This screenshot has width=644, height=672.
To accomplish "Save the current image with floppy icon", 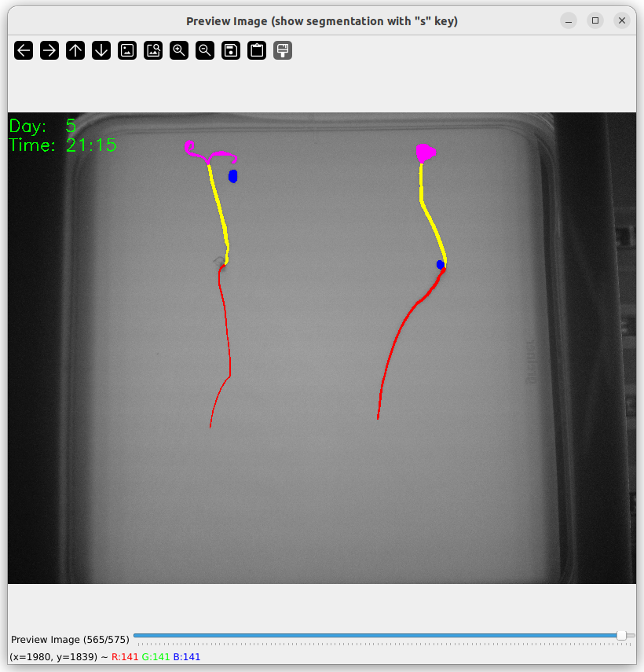I will pyautogui.click(x=231, y=51).
